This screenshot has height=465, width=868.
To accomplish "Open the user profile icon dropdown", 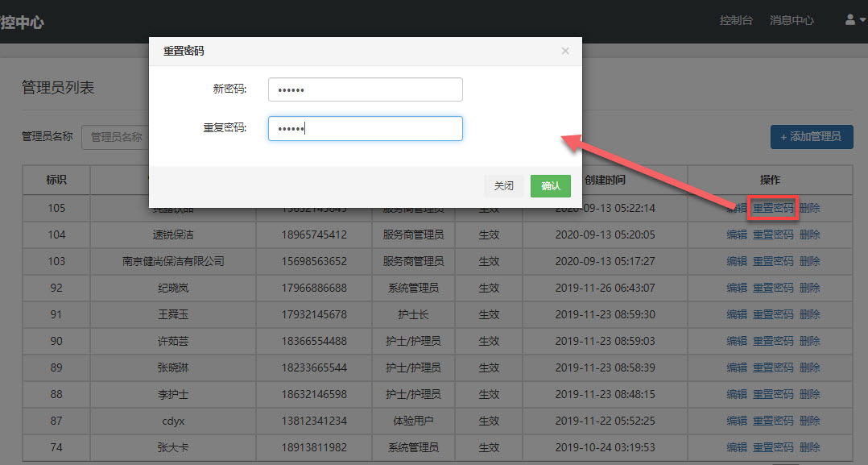I will pos(854,20).
